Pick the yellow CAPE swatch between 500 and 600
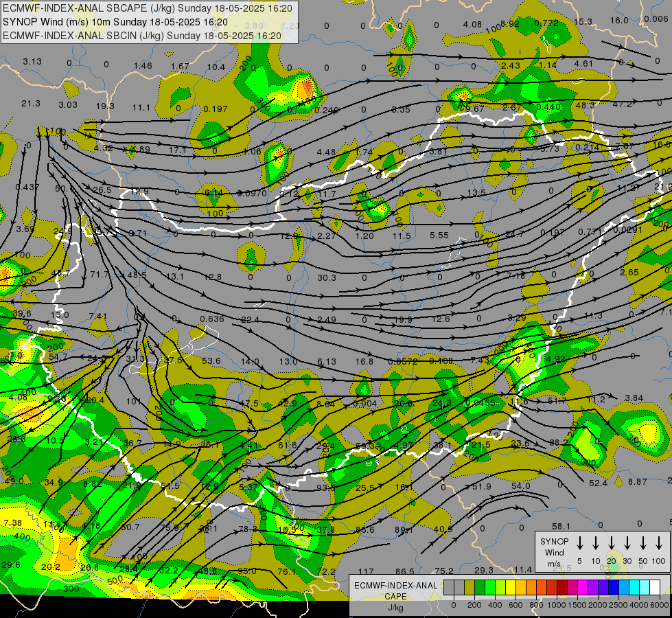 coord(511,588)
